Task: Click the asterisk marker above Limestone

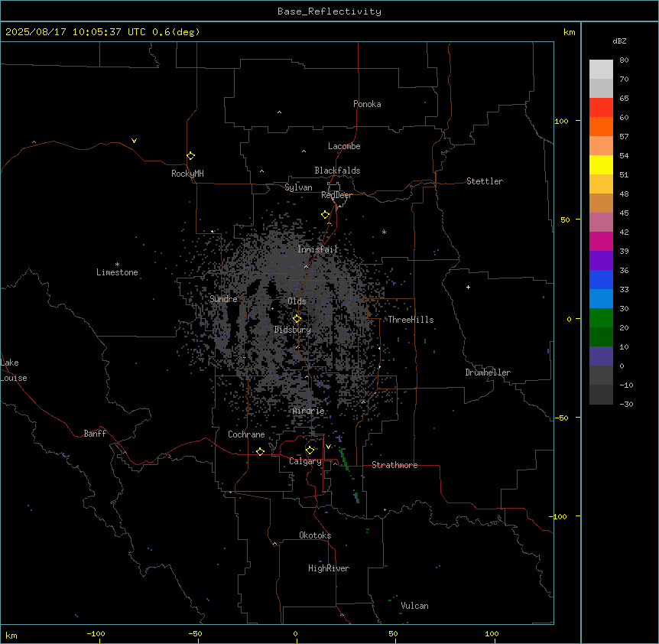Action: (x=117, y=265)
